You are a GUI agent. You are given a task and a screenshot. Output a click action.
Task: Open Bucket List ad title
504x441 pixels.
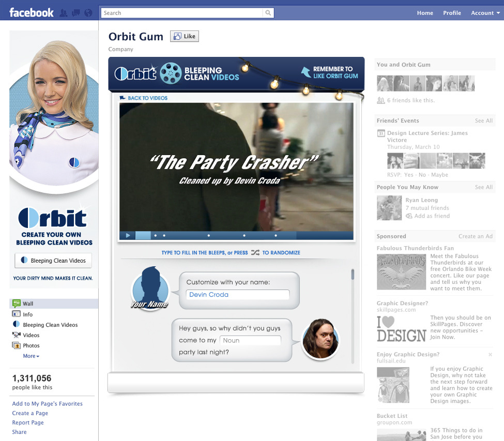[392, 416]
